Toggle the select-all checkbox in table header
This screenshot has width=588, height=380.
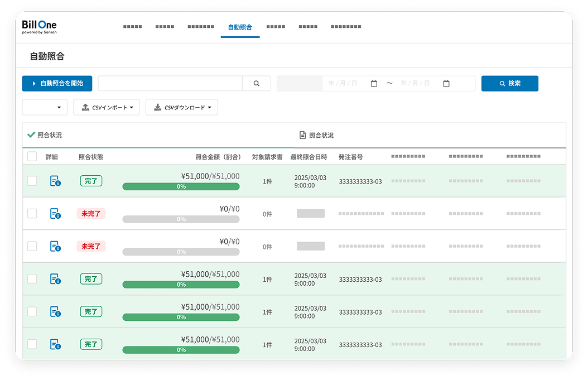click(x=32, y=157)
